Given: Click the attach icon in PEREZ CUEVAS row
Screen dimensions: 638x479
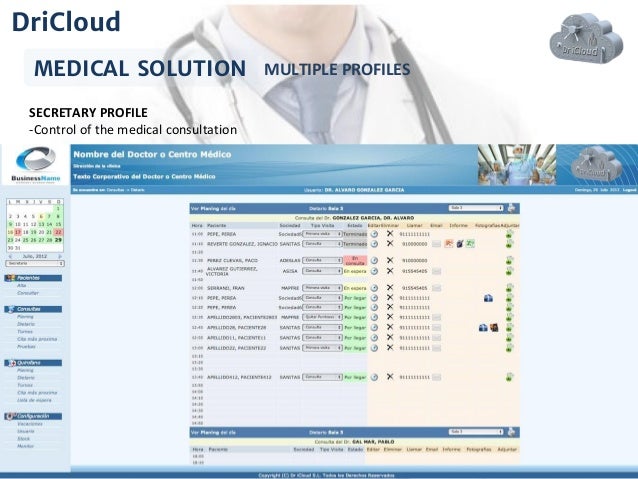Looking at the screenshot, I should 509,260.
